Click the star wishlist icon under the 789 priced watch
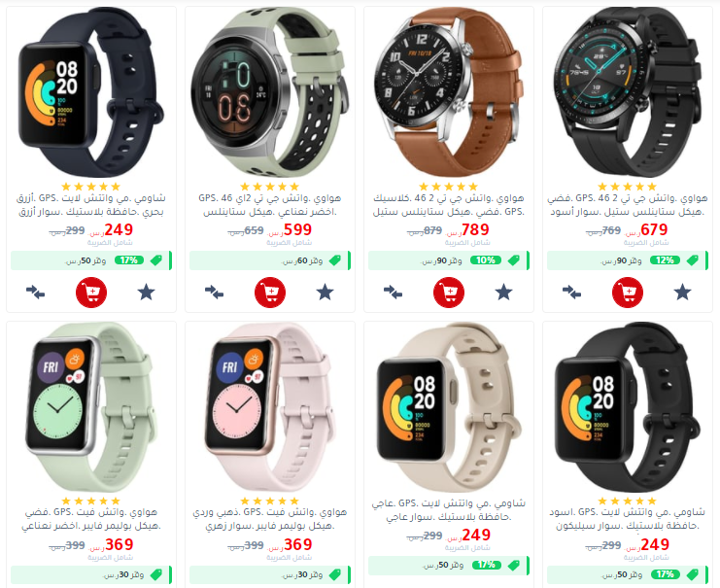 tap(503, 293)
